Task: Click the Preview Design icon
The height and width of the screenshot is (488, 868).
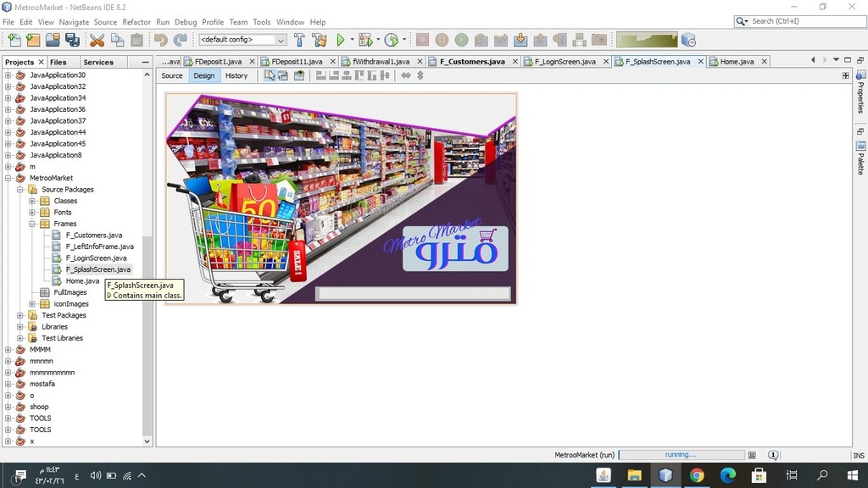Action: point(299,75)
